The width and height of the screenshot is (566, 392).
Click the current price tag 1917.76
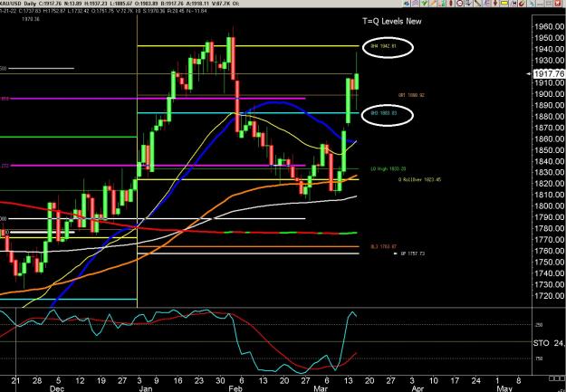coord(549,73)
